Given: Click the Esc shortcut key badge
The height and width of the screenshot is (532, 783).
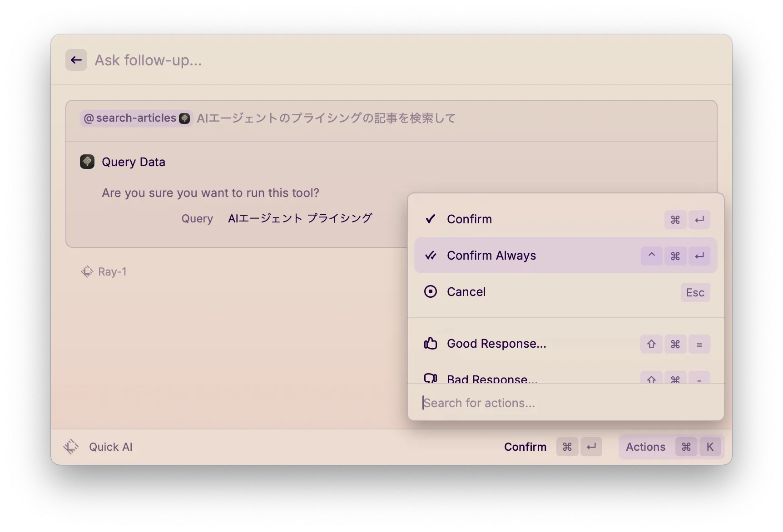Looking at the screenshot, I should click(695, 292).
